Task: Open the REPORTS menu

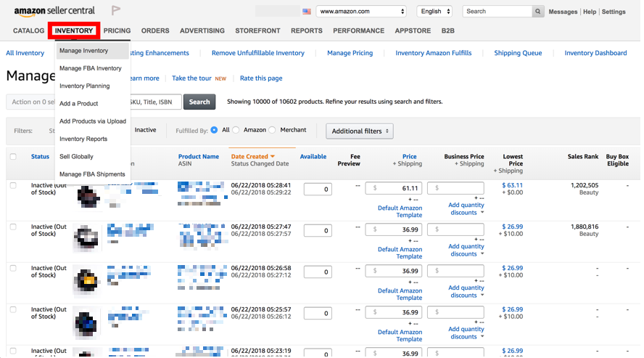Action: (x=306, y=30)
